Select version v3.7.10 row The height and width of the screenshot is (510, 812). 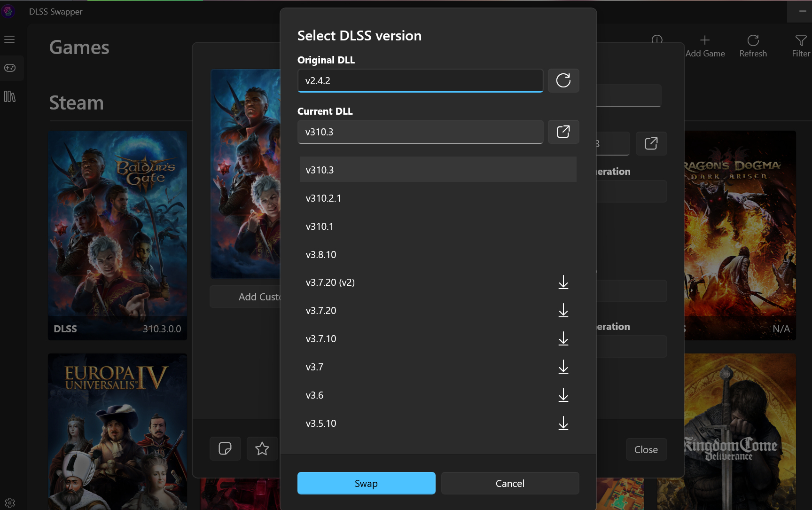[x=438, y=339]
